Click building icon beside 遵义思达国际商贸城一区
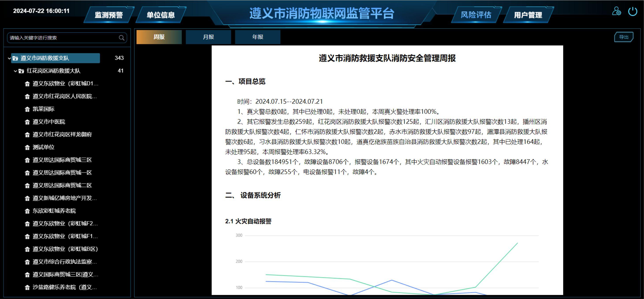 pos(27,173)
